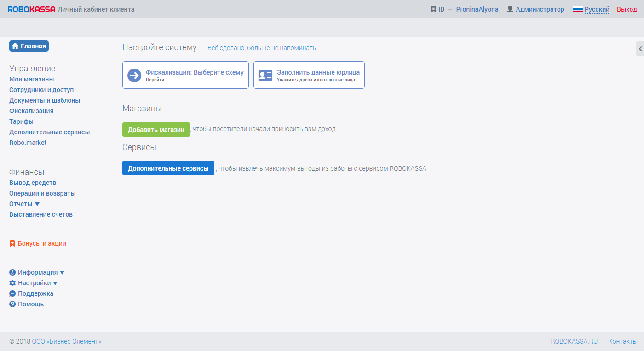This screenshot has height=351, width=644.
Task: Expand the Отчеты dropdown arrow
Action: [x=37, y=204]
